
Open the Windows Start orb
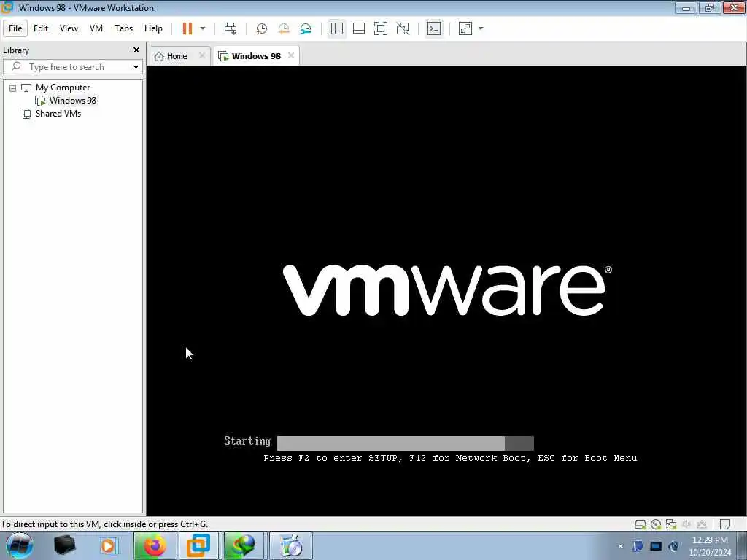coord(19,545)
